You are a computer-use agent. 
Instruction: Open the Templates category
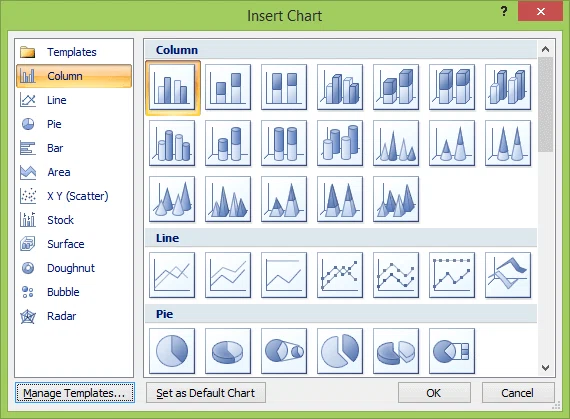coord(74,52)
